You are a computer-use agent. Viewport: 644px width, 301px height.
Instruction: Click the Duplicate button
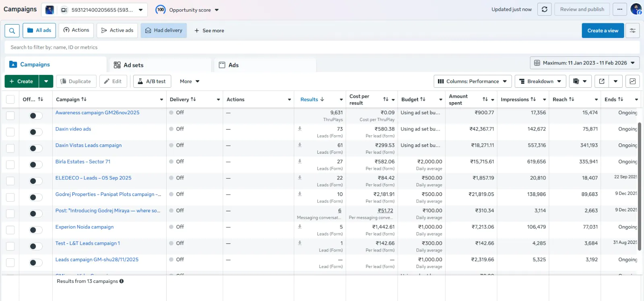coord(76,81)
